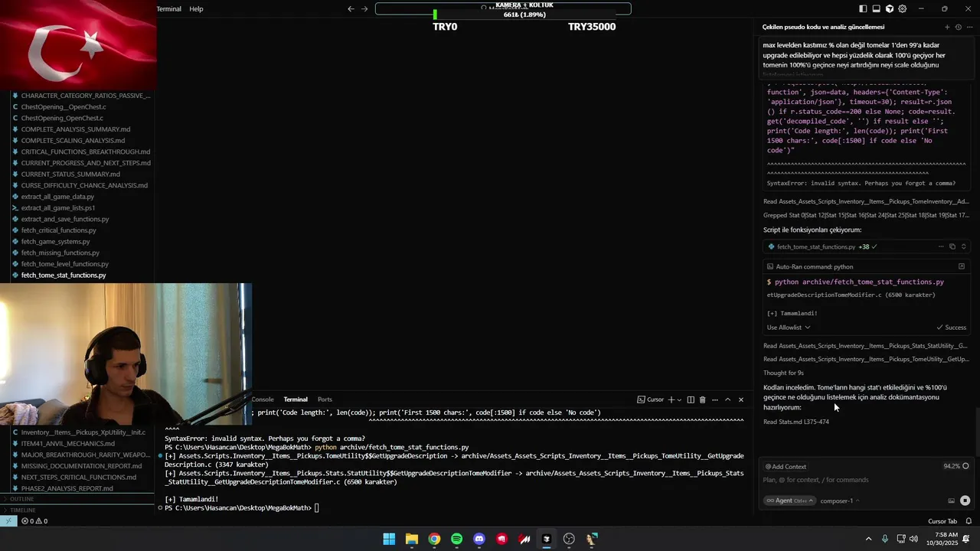The image size is (980, 551).
Task: Expand collapse fetch_tome_stat_functions.py code block
Action: (x=963, y=246)
